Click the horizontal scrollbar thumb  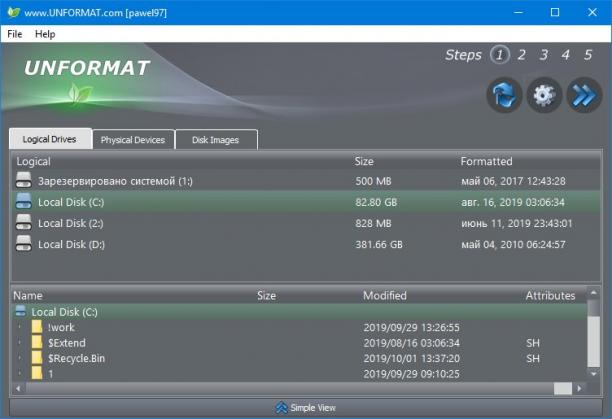coord(563,388)
